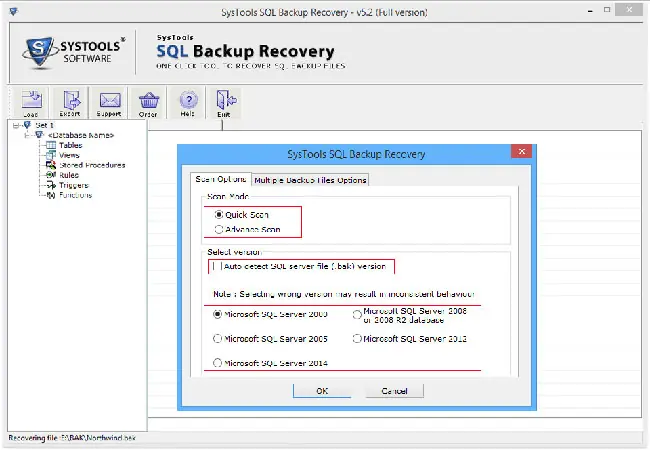
Task: Click the Tables grid icon
Action: [x=51, y=145]
